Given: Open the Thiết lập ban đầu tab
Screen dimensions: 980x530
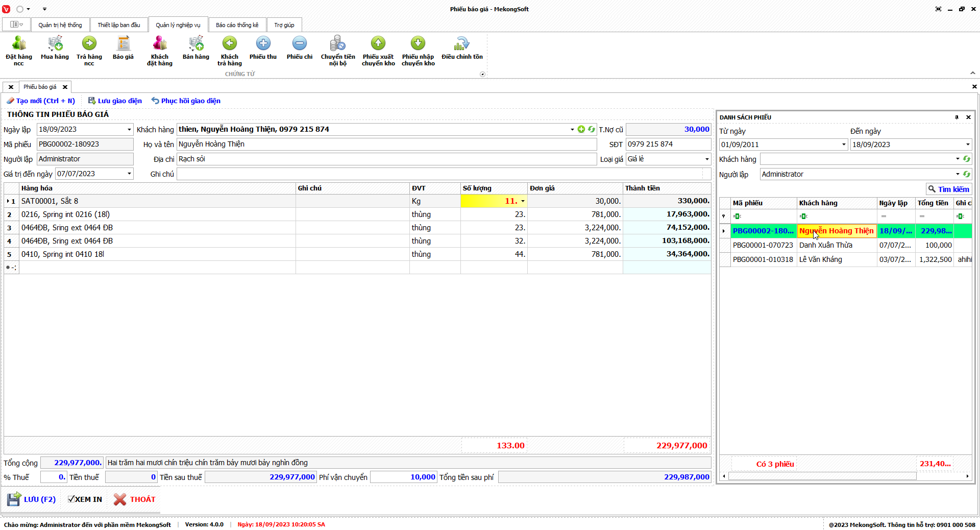Looking at the screenshot, I should 118,25.
